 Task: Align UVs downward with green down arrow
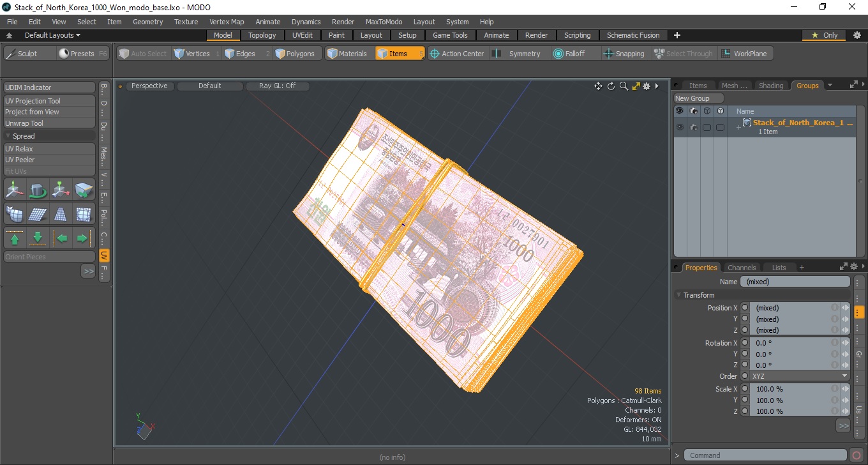click(38, 238)
